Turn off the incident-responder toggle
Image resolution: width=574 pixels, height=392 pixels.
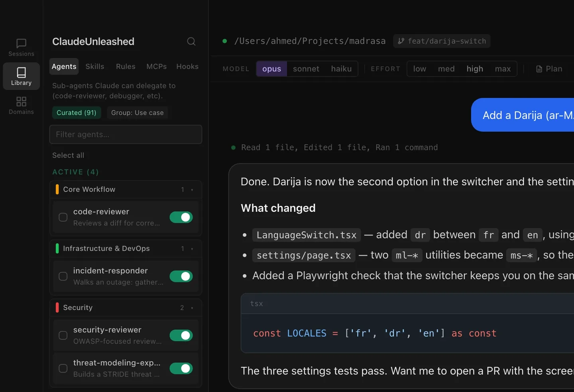click(x=181, y=276)
